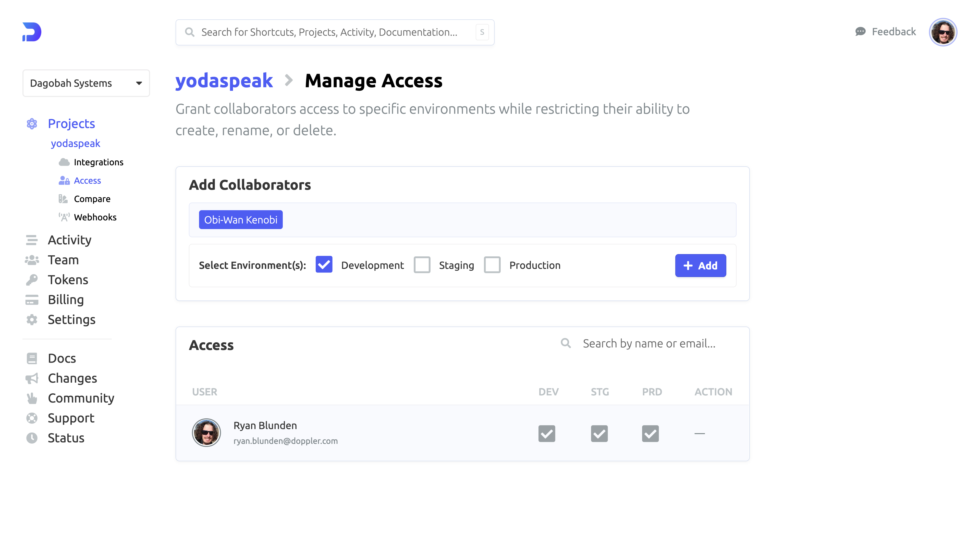Click the Tokens key icon
Viewport: 980px width, 551px height.
click(32, 280)
